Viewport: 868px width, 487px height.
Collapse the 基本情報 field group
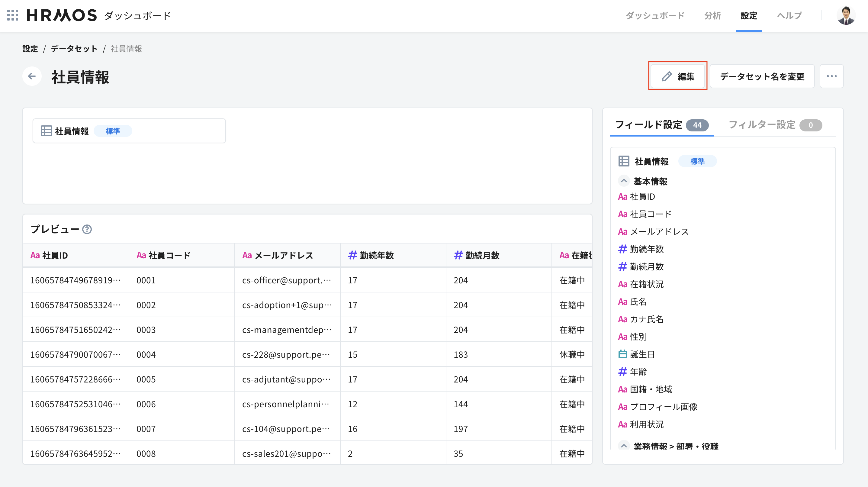(x=624, y=181)
